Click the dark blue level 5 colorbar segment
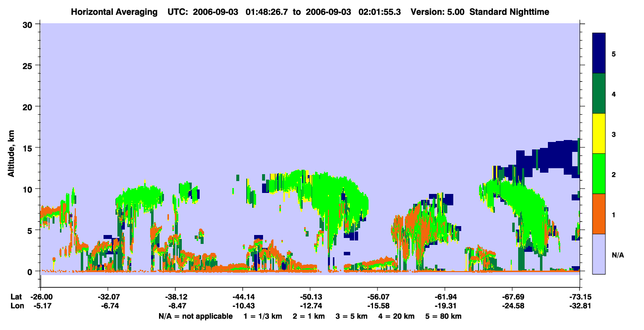The image size is (644, 330). 599,53
